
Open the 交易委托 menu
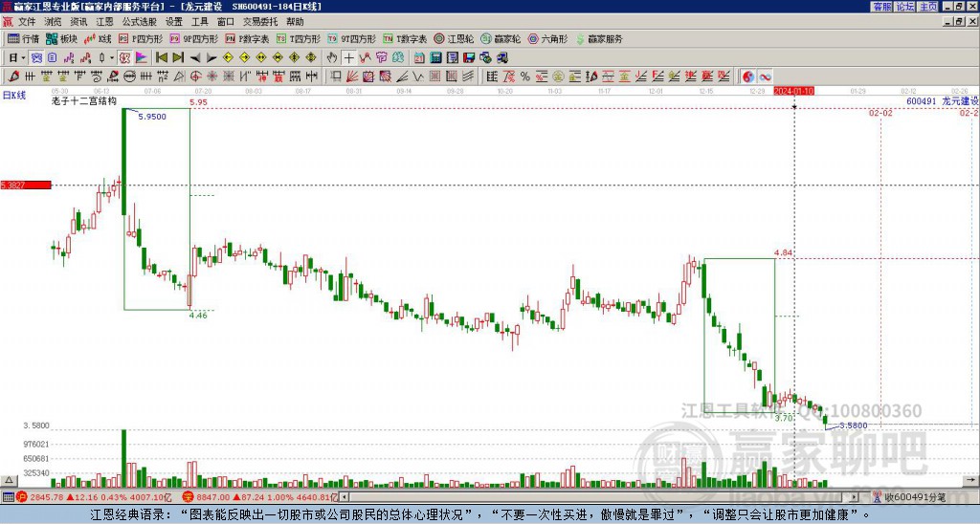pyautogui.click(x=260, y=22)
